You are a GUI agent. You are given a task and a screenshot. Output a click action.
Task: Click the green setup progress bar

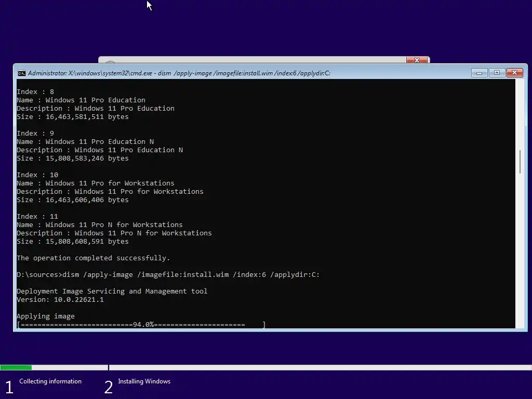point(16,367)
